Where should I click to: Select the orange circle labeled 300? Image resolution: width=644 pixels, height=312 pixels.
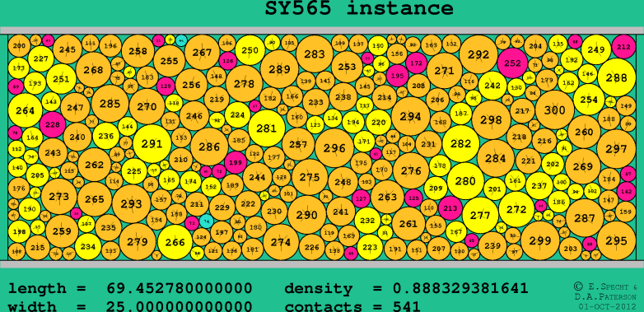554,110
